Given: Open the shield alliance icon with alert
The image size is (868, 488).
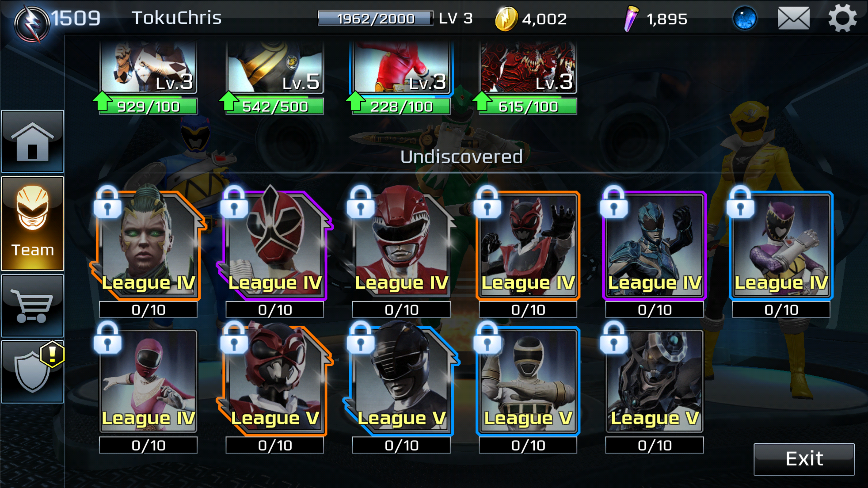Looking at the screenshot, I should 33,372.
